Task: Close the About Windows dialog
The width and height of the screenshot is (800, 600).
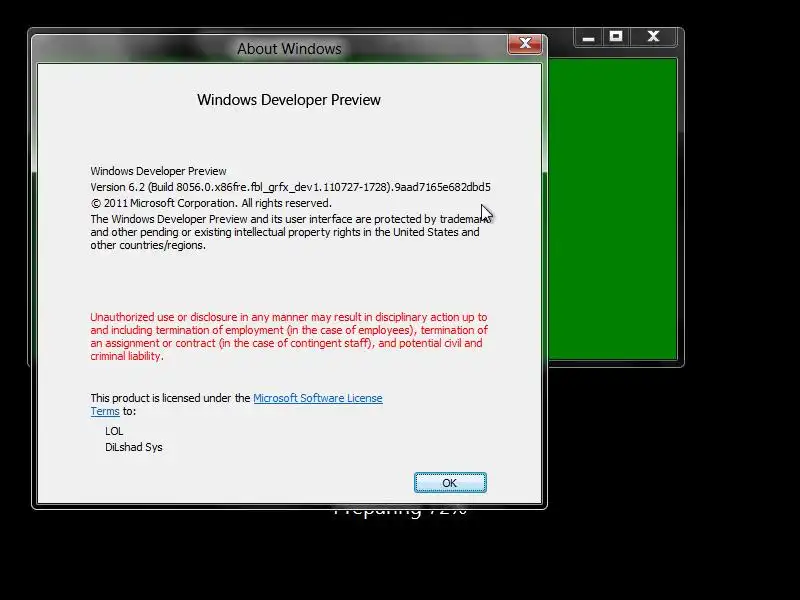Action: [525, 44]
